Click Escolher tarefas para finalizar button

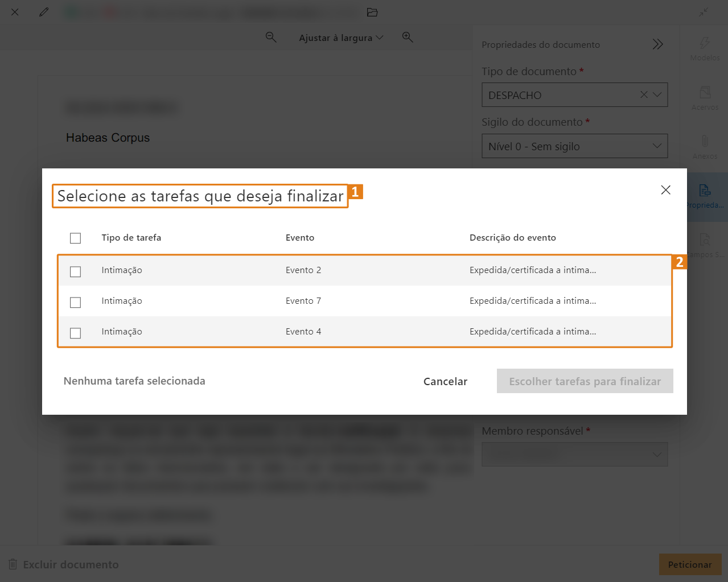point(585,381)
